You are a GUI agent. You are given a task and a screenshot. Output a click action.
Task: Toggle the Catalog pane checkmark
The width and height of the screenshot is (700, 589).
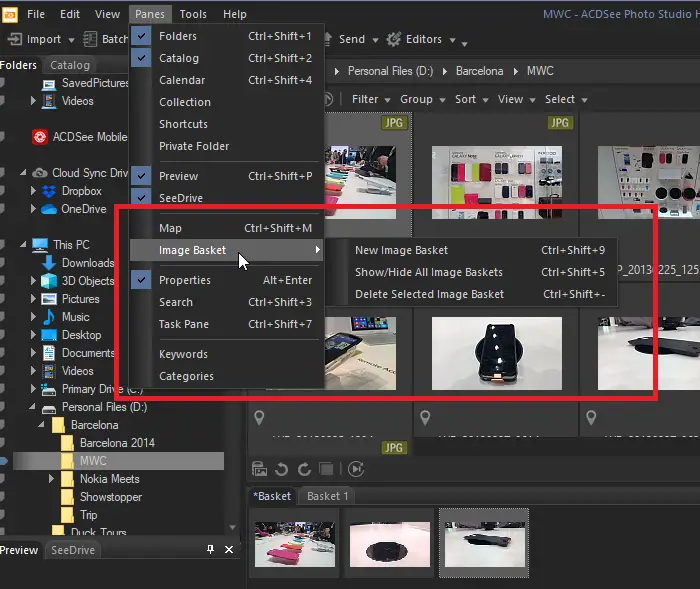point(141,58)
